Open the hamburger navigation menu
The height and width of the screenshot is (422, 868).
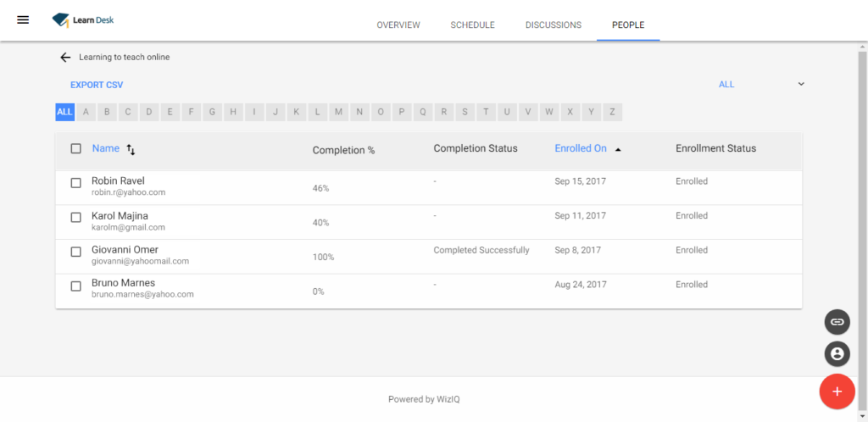pyautogui.click(x=23, y=19)
